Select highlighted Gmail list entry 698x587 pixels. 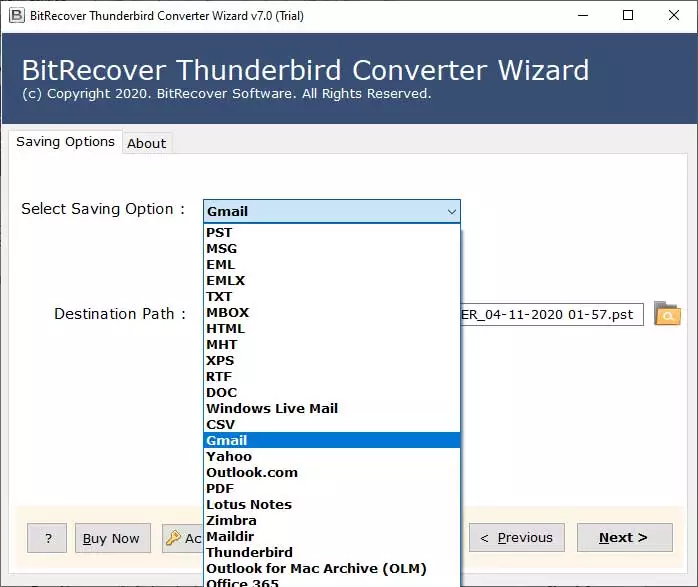[x=332, y=440]
